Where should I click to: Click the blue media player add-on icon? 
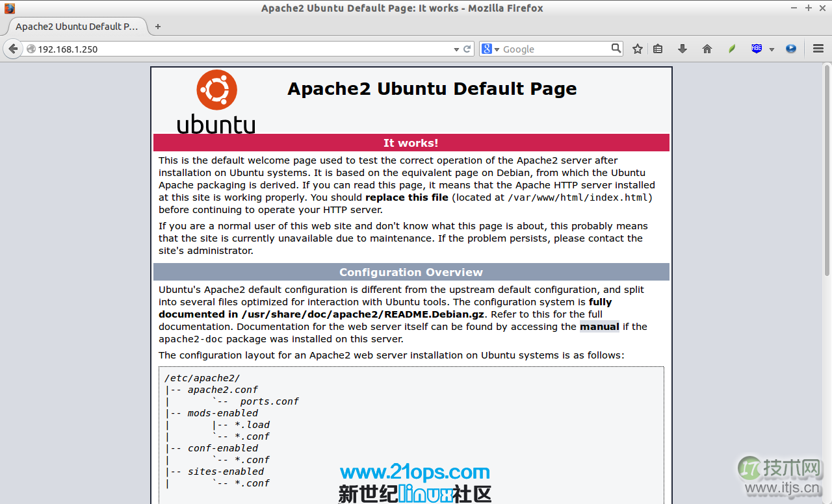(790, 49)
